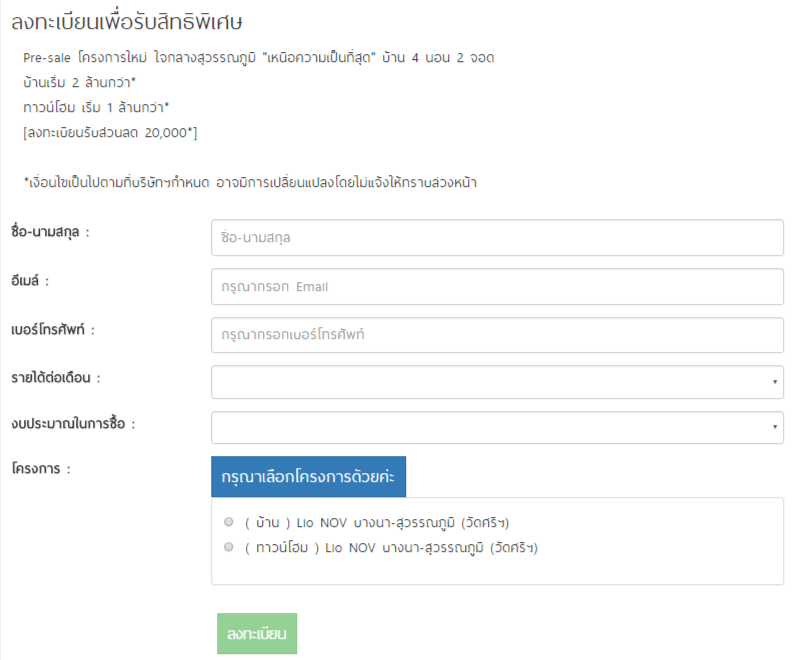The width and height of the screenshot is (799, 660).
Task: Choose the ทาวน์โฮม Lio NOV radio button
Action: 229,547
